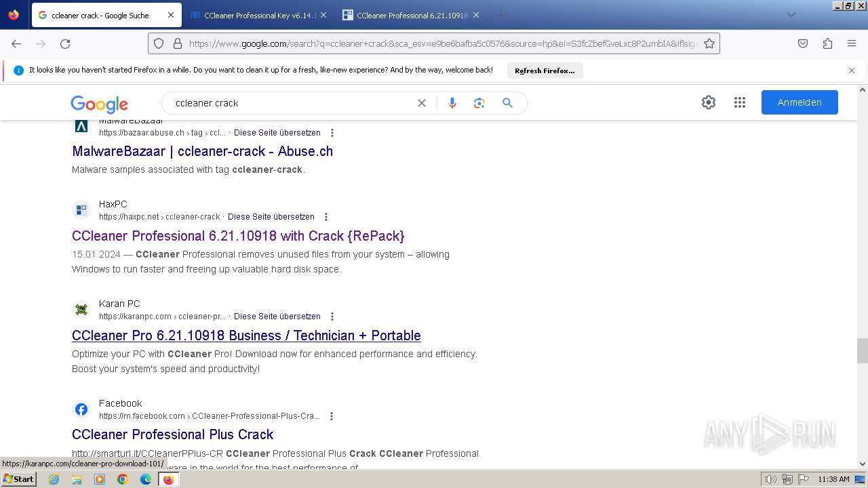Open the three-dot menu for the MalwareBazaar result

pyautogui.click(x=332, y=133)
